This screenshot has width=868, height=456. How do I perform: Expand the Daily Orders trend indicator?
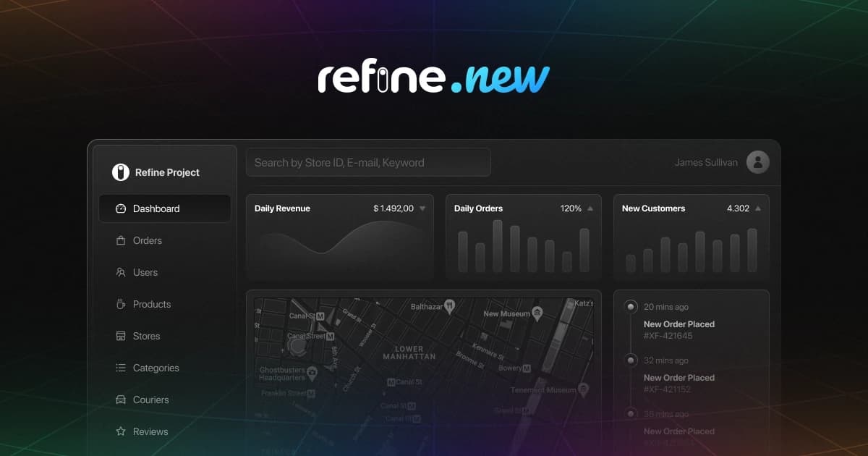coord(587,208)
